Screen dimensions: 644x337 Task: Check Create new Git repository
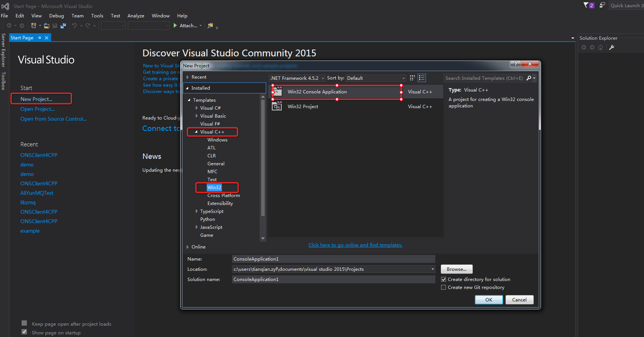[443, 287]
